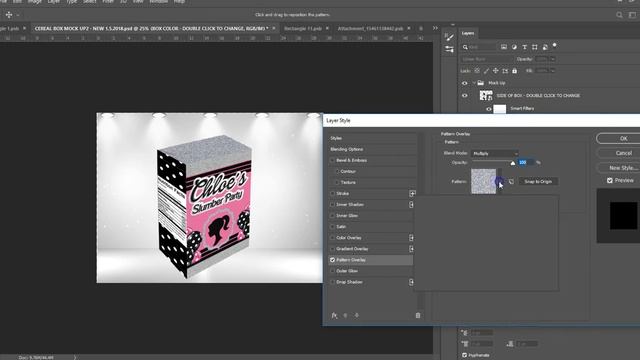Enable the Outer Glow checkbox
This screenshot has height=360, width=640.
coord(332,271)
